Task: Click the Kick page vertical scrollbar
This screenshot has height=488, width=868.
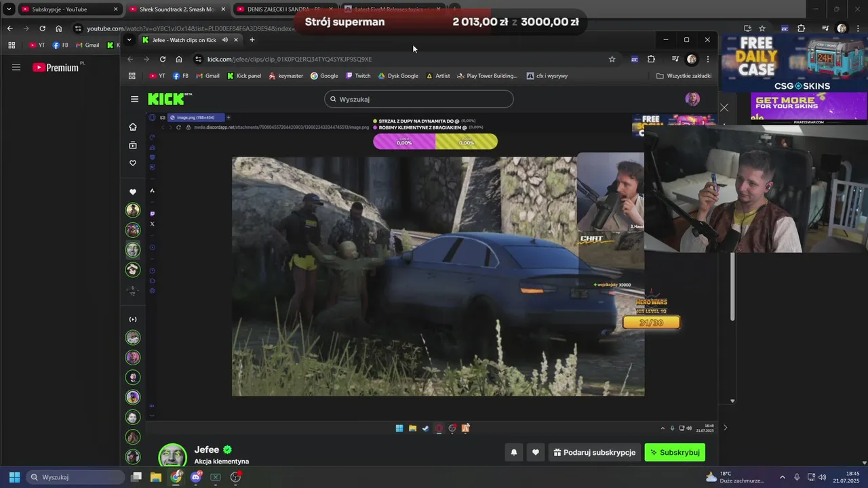Action: 732,287
